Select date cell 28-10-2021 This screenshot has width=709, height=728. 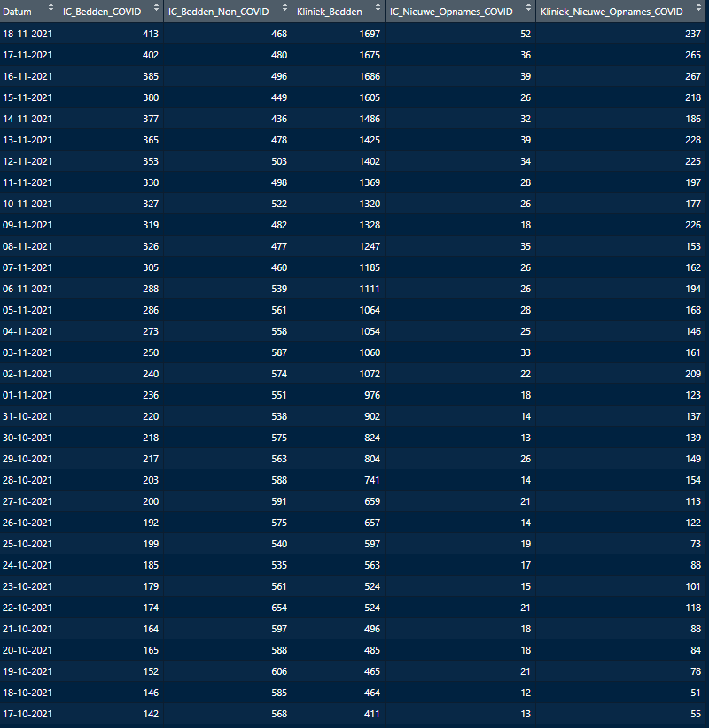27,481
